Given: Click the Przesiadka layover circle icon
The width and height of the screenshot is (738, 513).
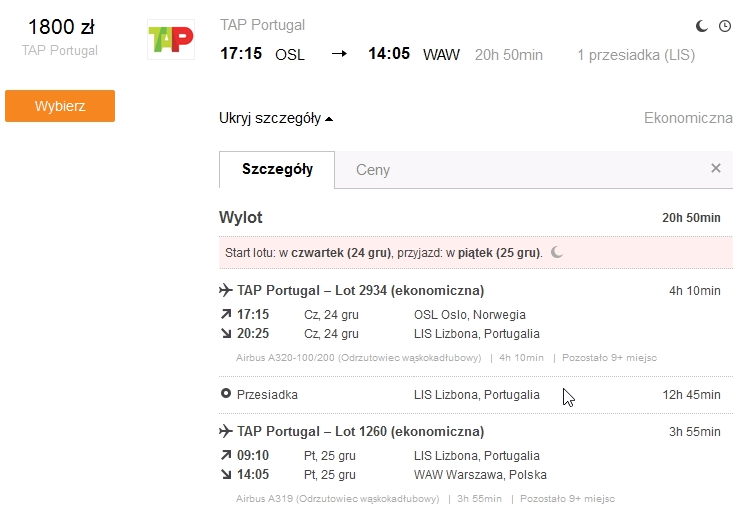Looking at the screenshot, I should [226, 393].
